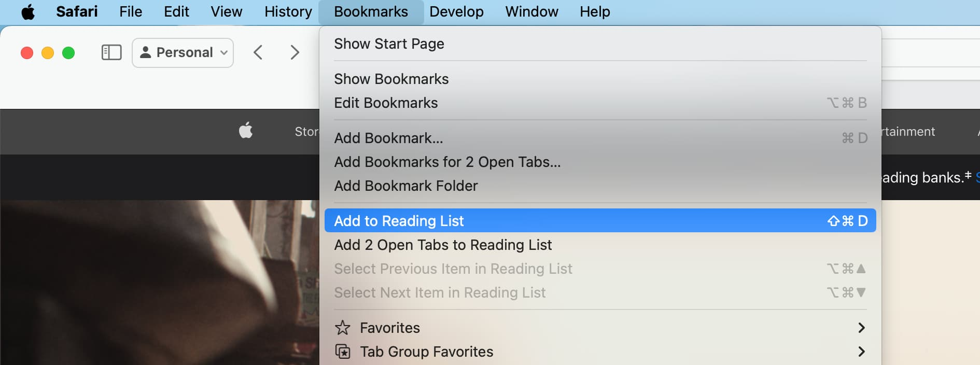Select Add 2 Open Tabs to Reading List
Viewport: 980px width, 365px height.
(x=600, y=245)
